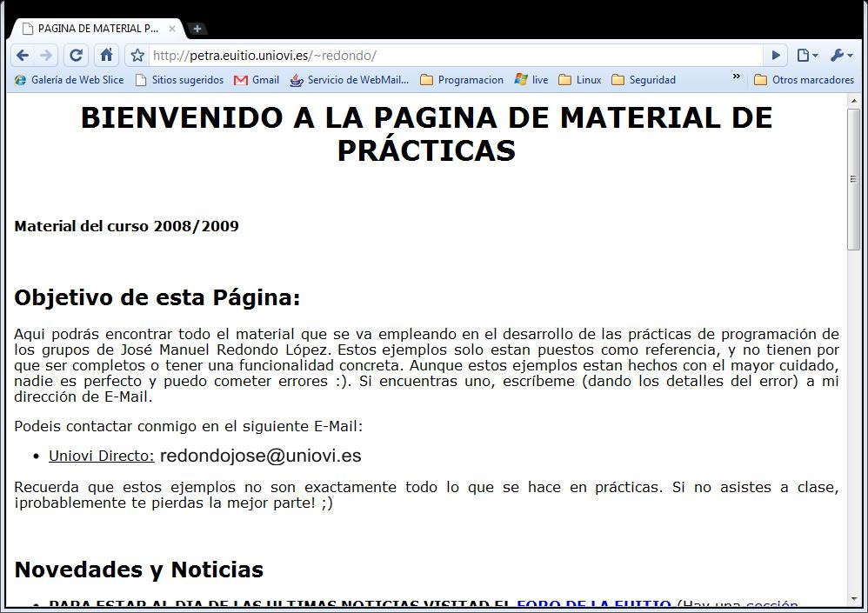Open the Seguridad bookmarks folder
Image resolution: width=868 pixels, height=613 pixels.
pos(644,80)
